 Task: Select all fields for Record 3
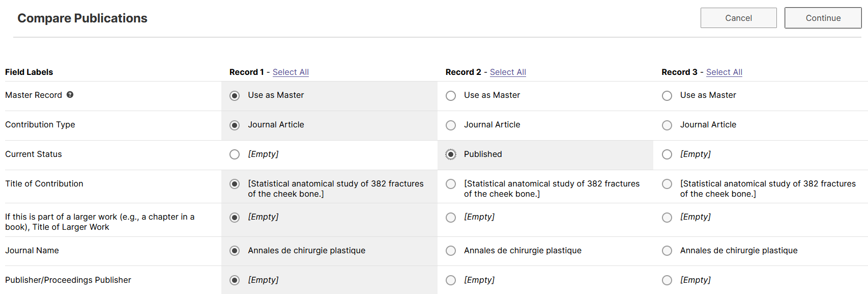tap(724, 72)
